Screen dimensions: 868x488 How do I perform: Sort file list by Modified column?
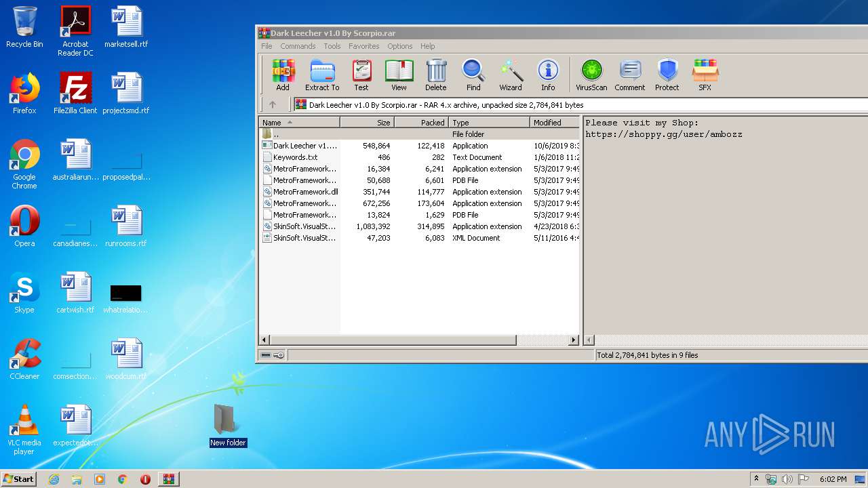(x=555, y=123)
